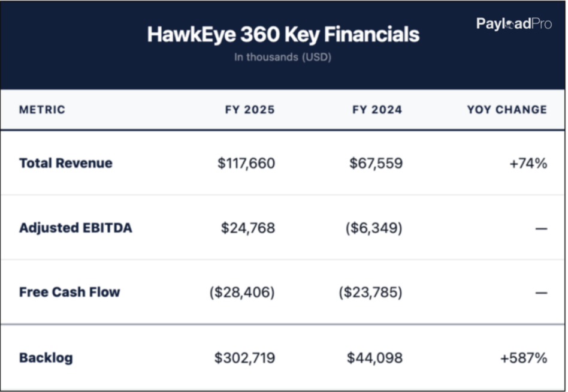This screenshot has width=568, height=392.
Task: Click the PayloadPro logo
Action: coord(514,24)
